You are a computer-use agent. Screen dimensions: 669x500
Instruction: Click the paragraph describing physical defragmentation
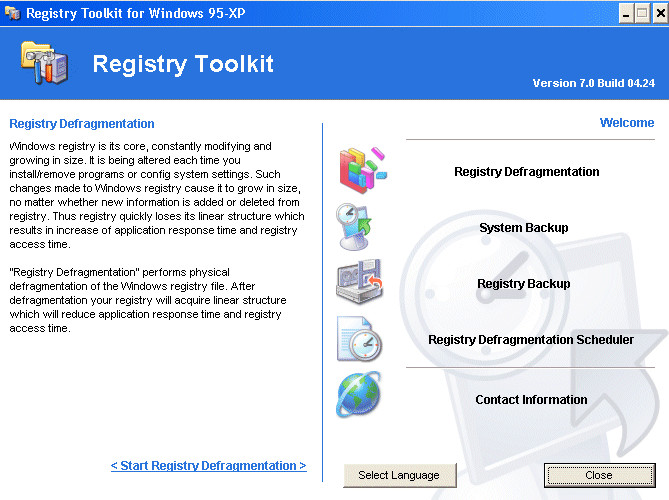[148, 300]
